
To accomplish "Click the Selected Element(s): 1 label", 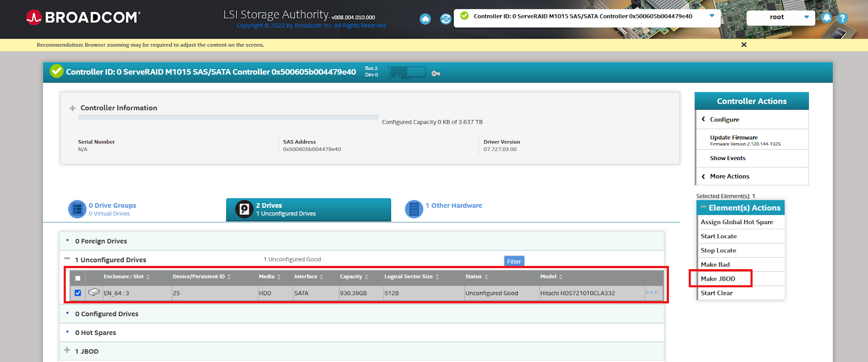I will (x=725, y=196).
